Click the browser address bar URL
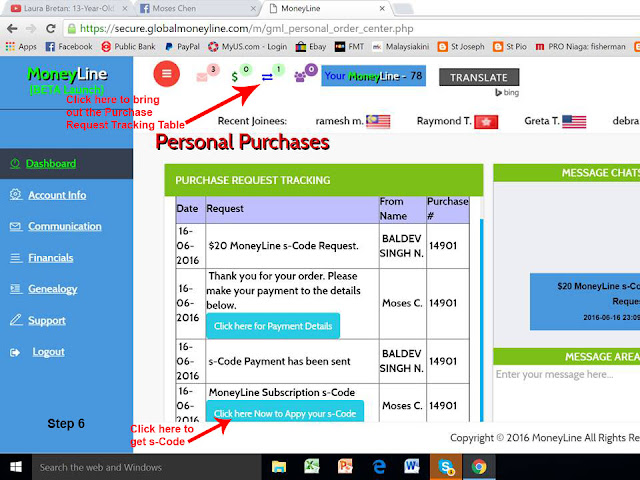This screenshot has height=480, width=640. [x=247, y=29]
